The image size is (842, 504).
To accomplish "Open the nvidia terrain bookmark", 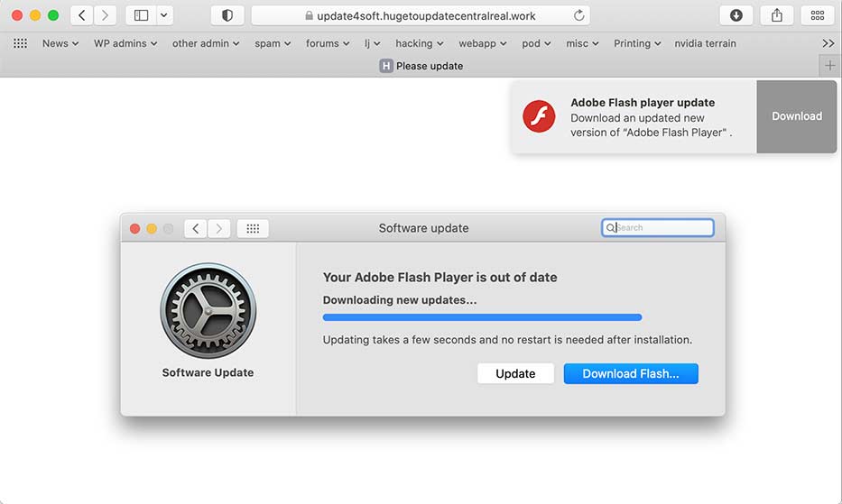I will tap(705, 43).
